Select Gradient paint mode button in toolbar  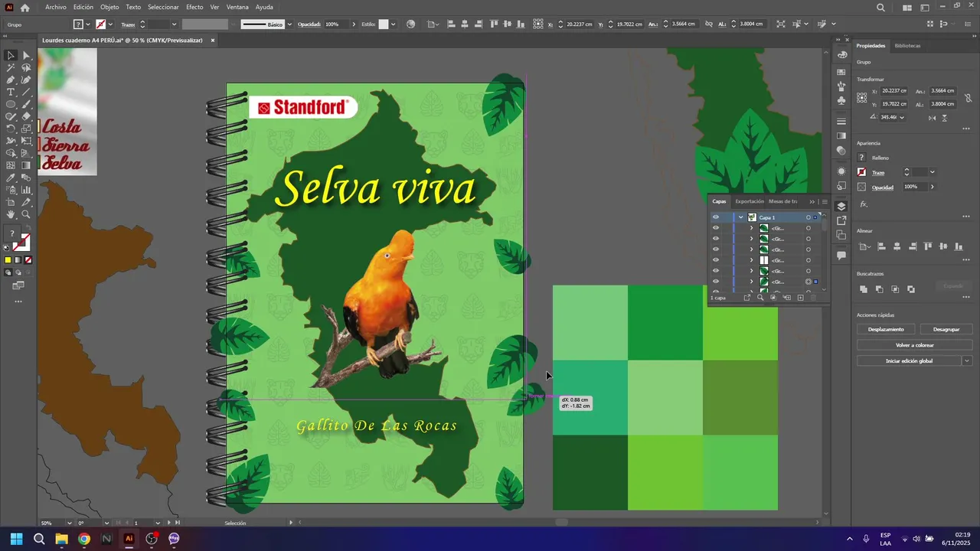(x=18, y=260)
